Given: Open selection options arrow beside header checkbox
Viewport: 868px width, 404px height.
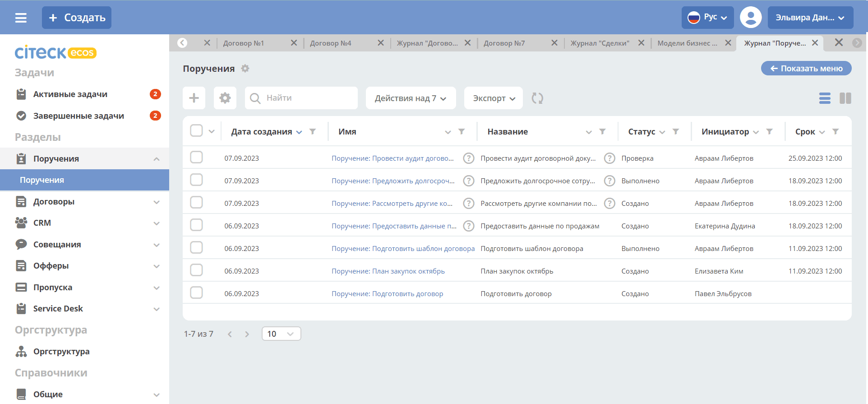Looking at the screenshot, I should click(212, 131).
